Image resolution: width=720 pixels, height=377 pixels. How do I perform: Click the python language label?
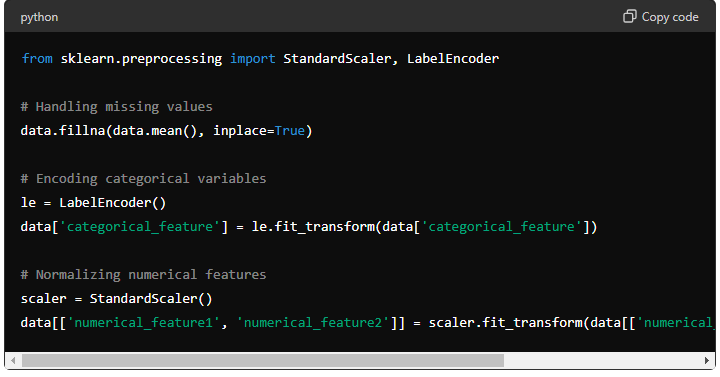[39, 17]
